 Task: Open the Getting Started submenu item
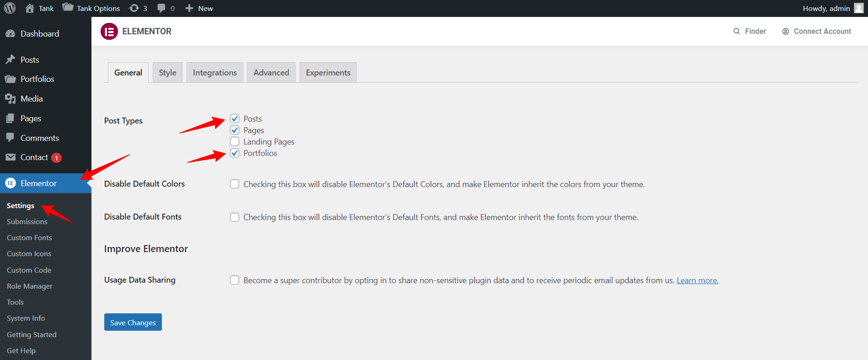pos(32,335)
